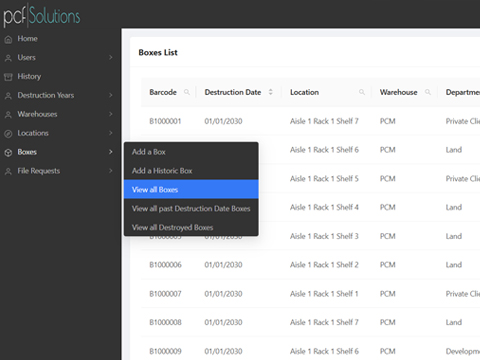Expand the Destruction Years chevron
Viewport: 480px width, 360px height.
click(111, 95)
